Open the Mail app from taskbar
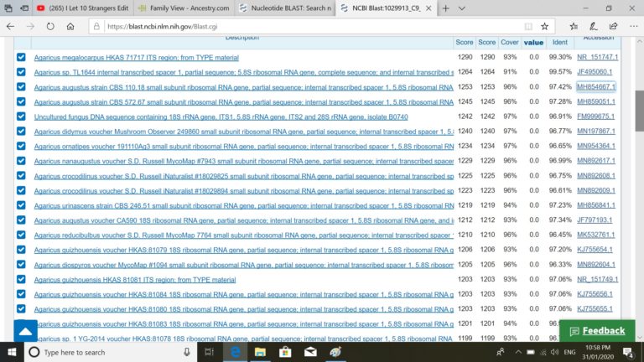644x362 pixels. point(310,352)
